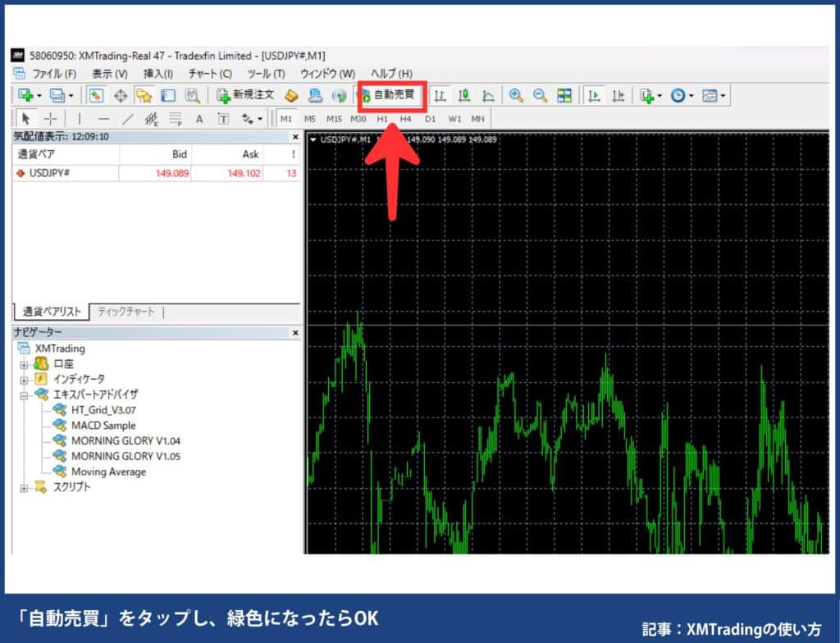Select the Crosshair tool
840x643 pixels.
pyautogui.click(x=50, y=118)
